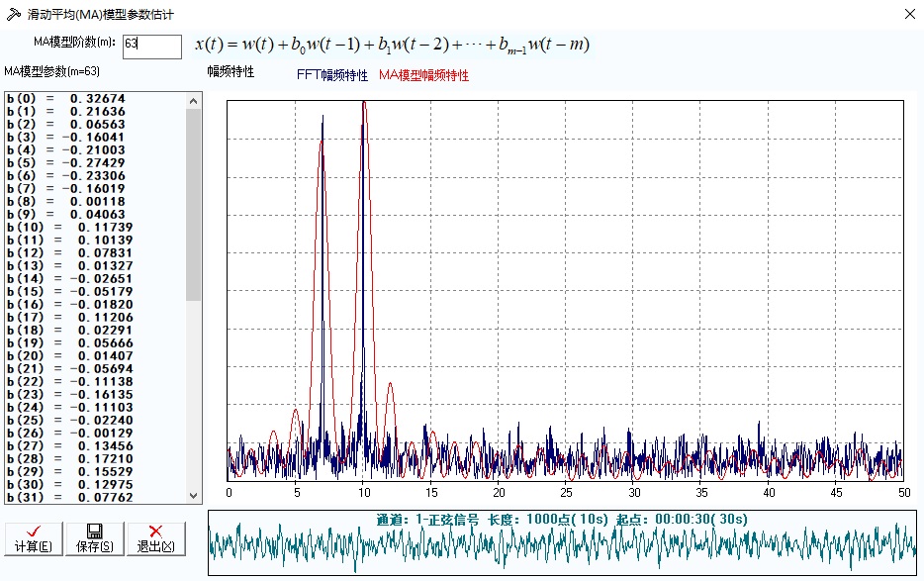Viewport: 924px width, 581px height.
Task: Click the teal time-domain signal waveform
Action: (x=562, y=544)
